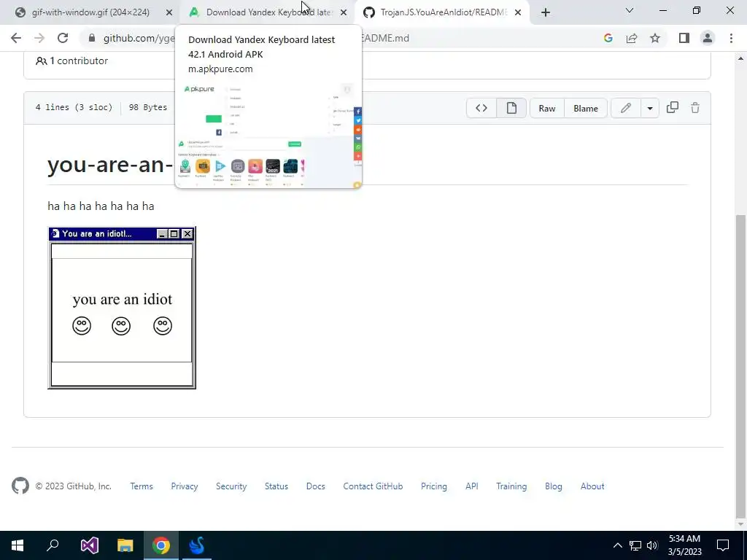Open the Docs footer link
The width and height of the screenshot is (747, 560).
tap(315, 486)
